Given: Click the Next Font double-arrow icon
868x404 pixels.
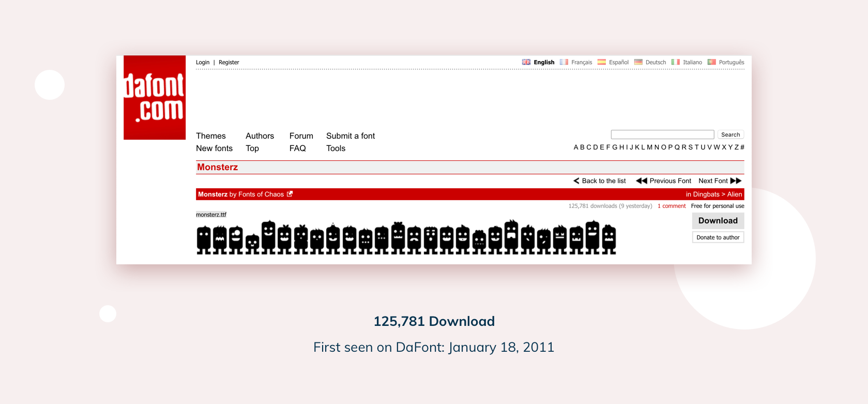Looking at the screenshot, I should (x=736, y=181).
